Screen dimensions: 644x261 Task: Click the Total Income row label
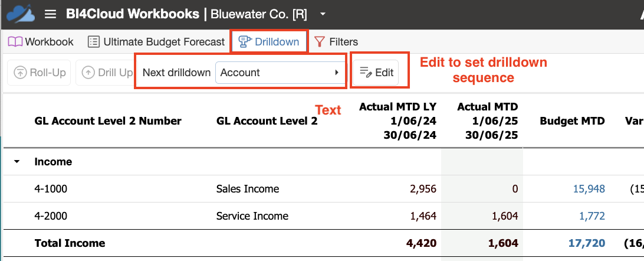click(70, 243)
